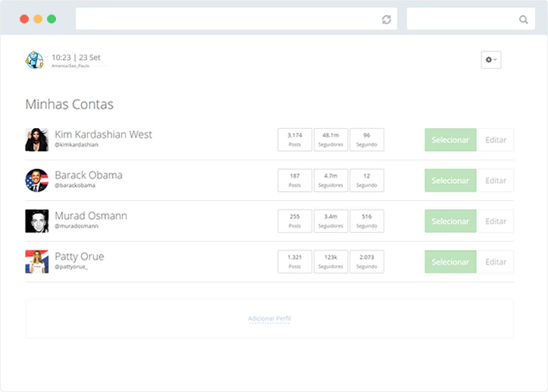Select the Murad Osmann account
Image resolution: width=548 pixels, height=392 pixels.
coord(450,221)
